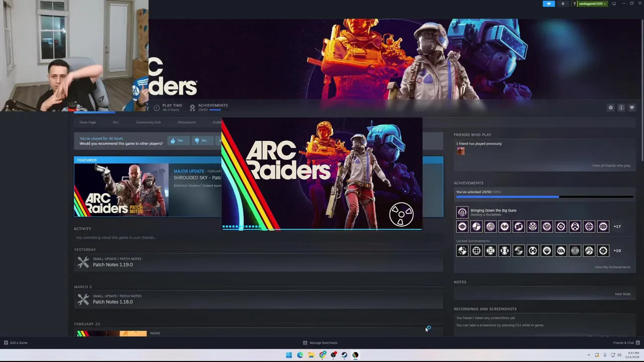Open Bringing Down the Big Guns achievement icon
644x362 pixels.
point(462,212)
